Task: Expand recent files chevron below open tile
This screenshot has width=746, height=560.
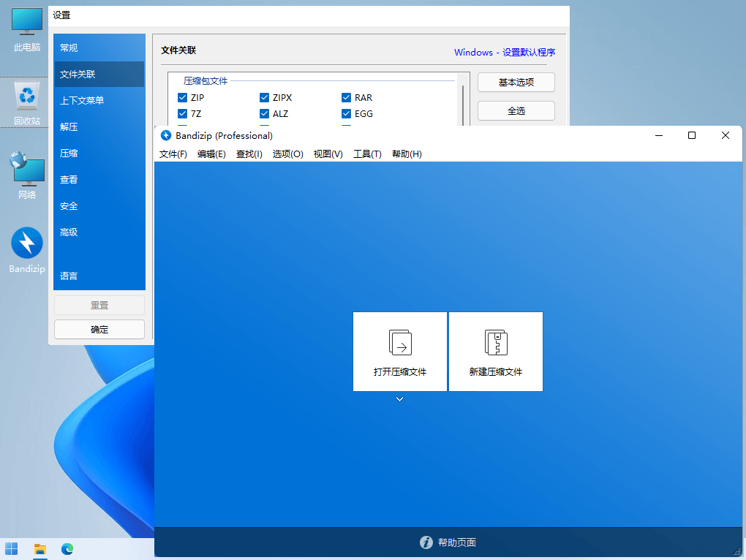Action: pos(399,399)
